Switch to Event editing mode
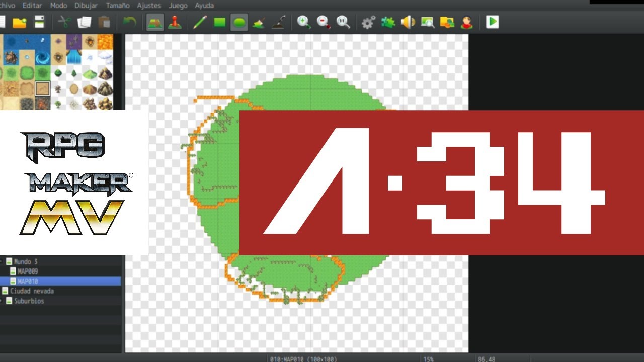644x362 pixels. (x=175, y=22)
